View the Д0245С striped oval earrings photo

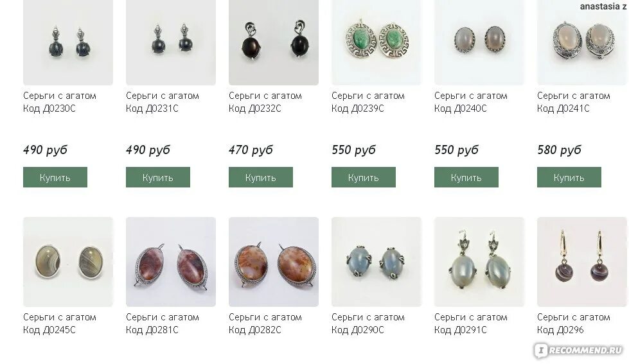coord(68,262)
